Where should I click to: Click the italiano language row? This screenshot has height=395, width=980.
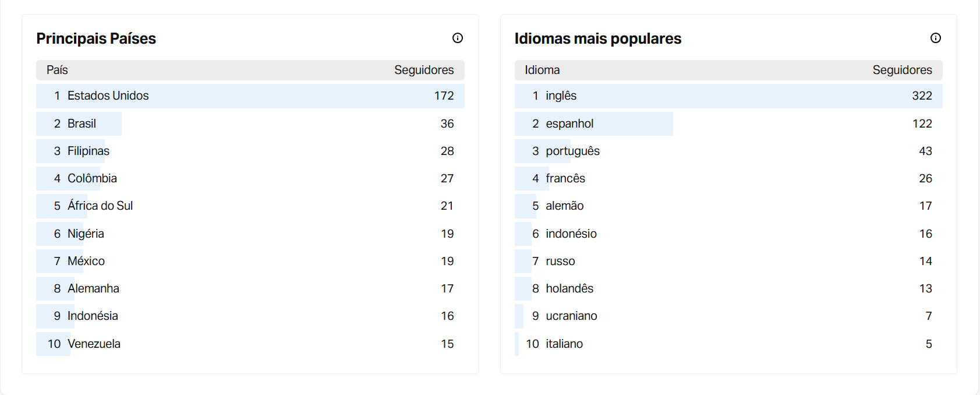click(728, 344)
